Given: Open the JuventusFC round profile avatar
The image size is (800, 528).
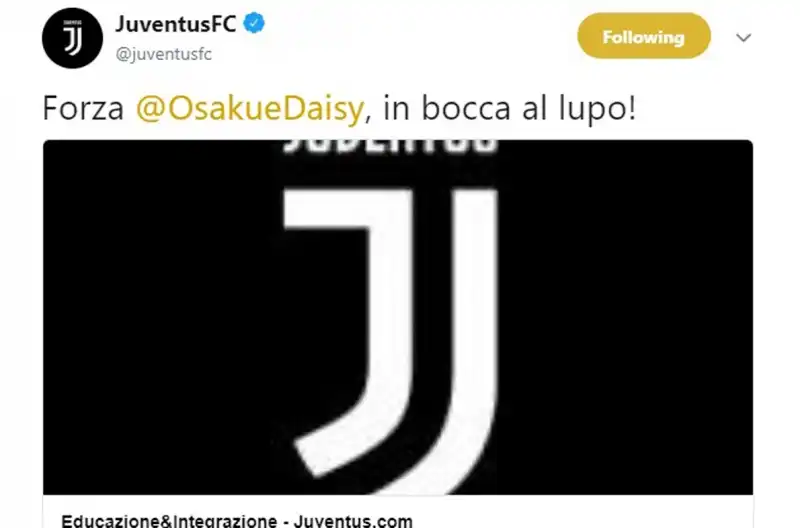Looking at the screenshot, I should [x=72, y=38].
